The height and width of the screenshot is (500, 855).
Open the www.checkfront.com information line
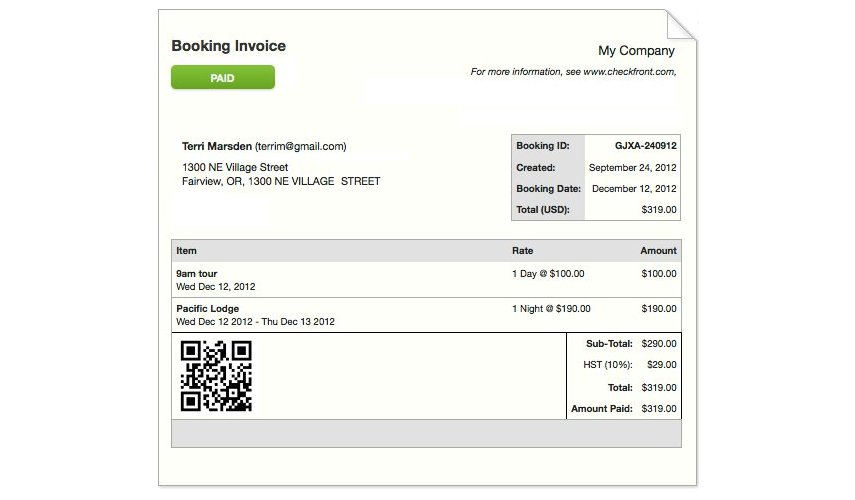point(574,72)
